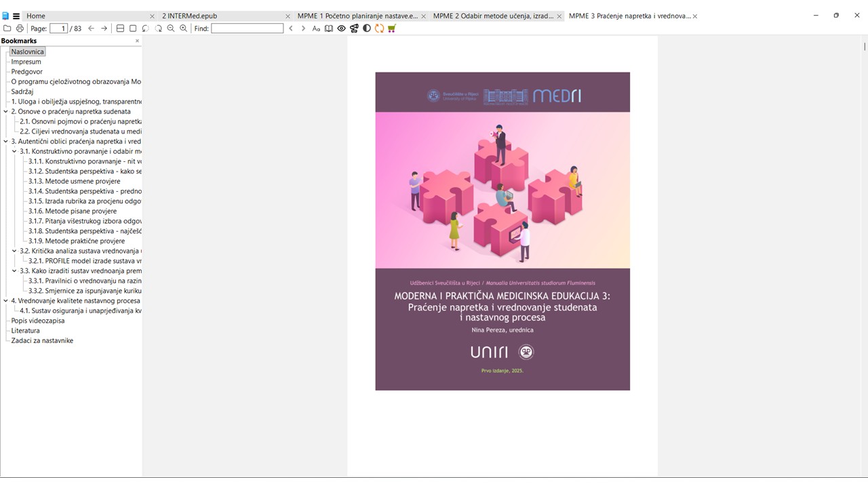The height and width of the screenshot is (488, 868).
Task: Click the Open file folder icon
Action: (7, 28)
